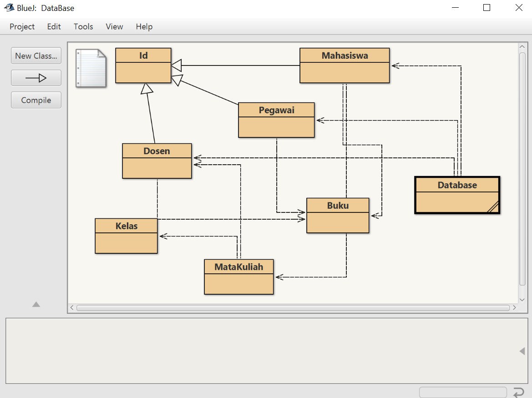Select the Id class box

coord(143,65)
